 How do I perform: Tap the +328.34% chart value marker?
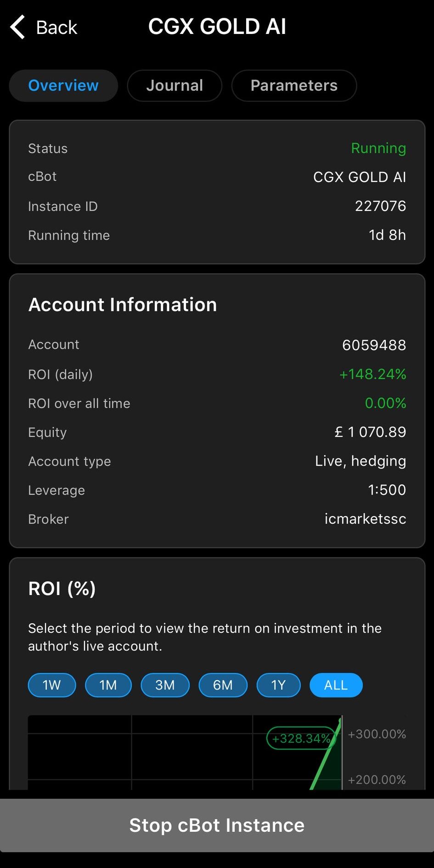coord(301,738)
